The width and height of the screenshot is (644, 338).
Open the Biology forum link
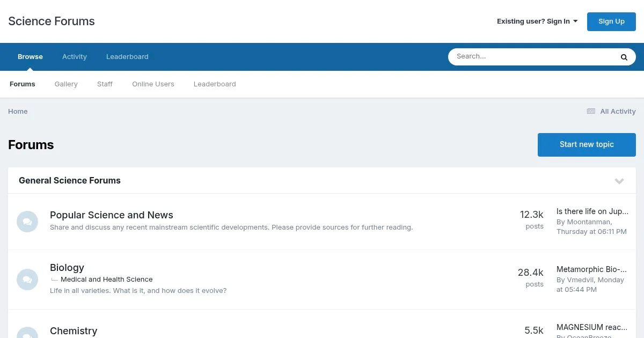click(67, 268)
